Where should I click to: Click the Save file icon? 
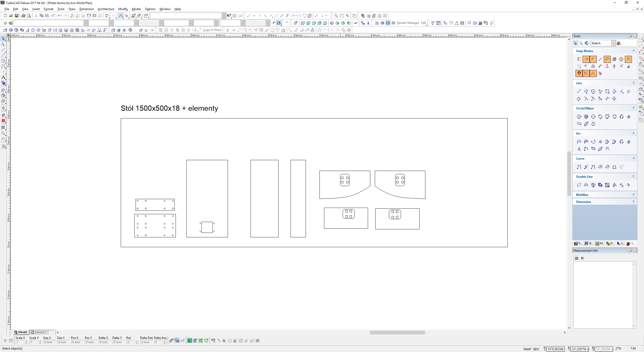pos(17,16)
